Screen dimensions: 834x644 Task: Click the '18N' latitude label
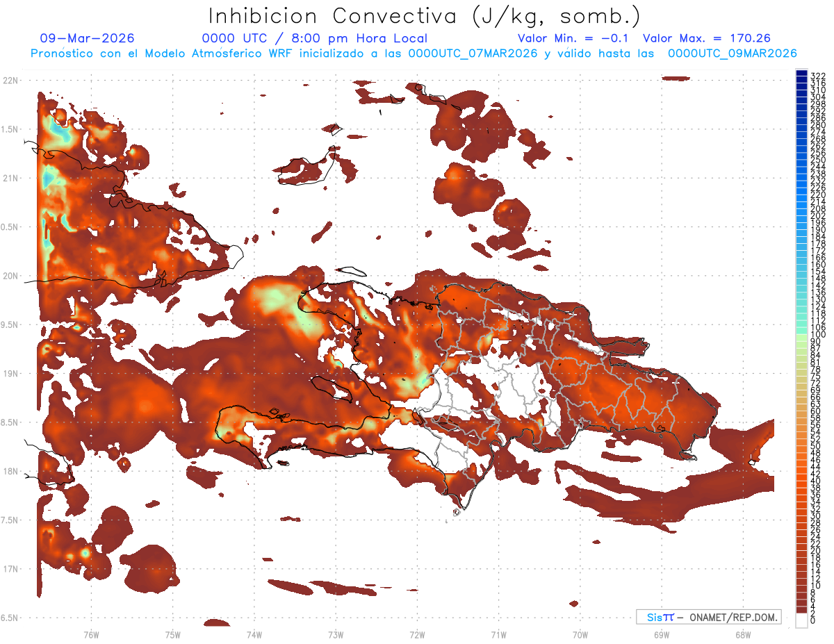pos(10,471)
